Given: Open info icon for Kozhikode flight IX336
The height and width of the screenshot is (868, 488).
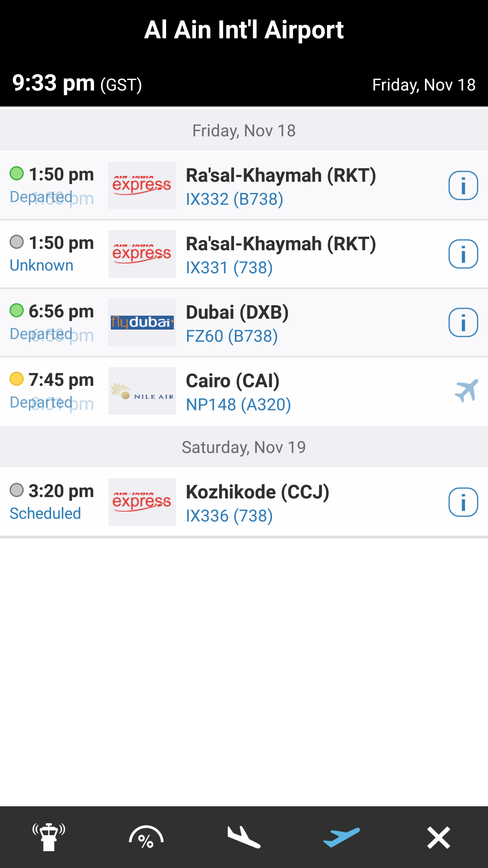Looking at the screenshot, I should pos(463,502).
